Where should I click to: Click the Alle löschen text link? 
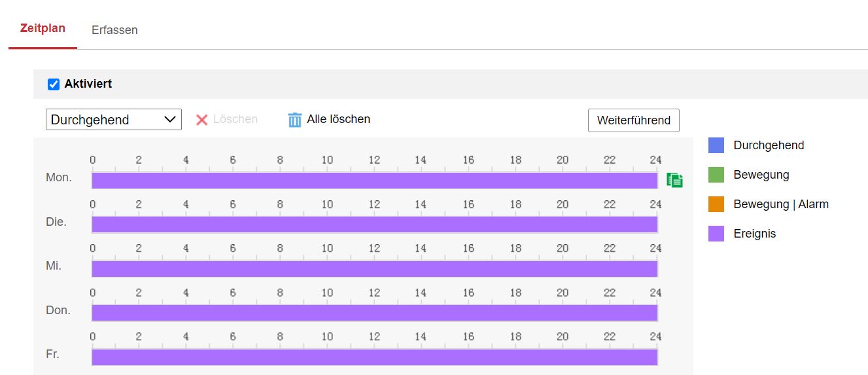tap(338, 119)
